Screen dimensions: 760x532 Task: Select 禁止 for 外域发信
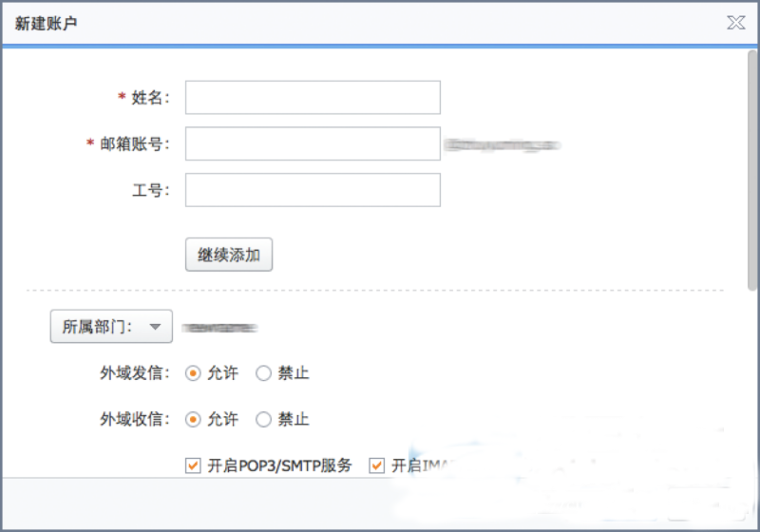pos(264,373)
